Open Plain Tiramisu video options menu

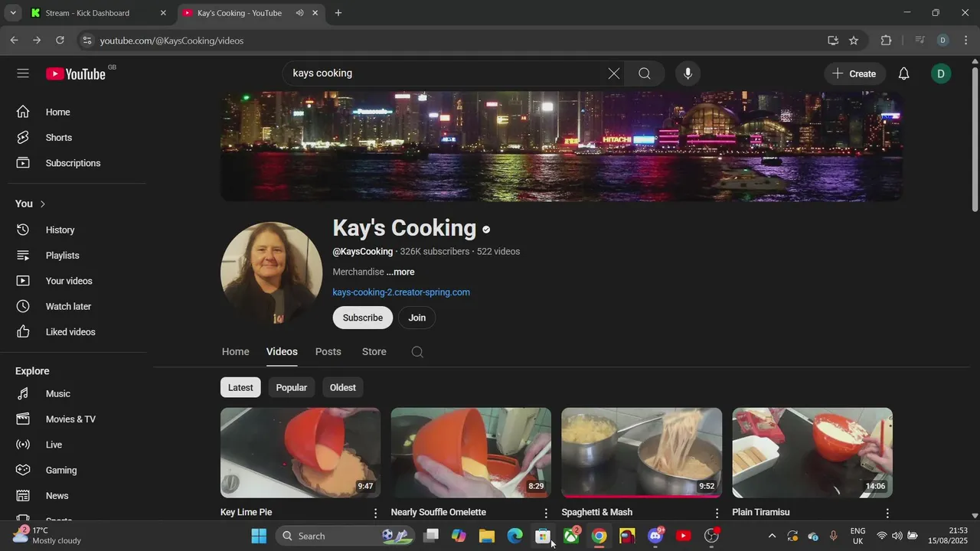[x=887, y=513]
